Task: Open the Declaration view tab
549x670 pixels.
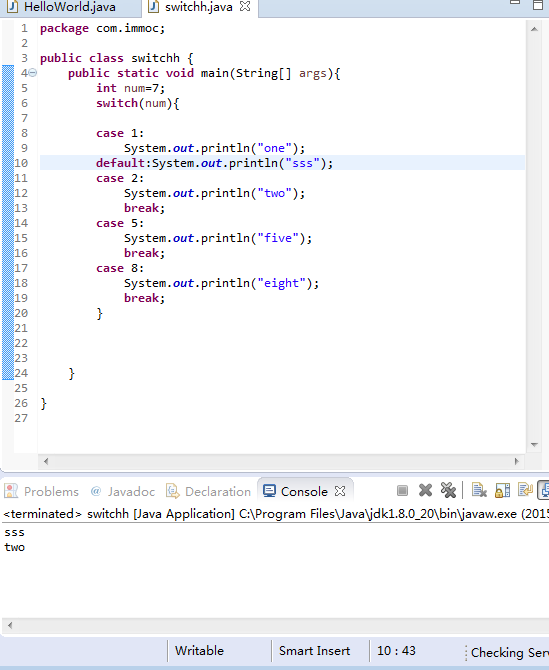Action: [208, 491]
